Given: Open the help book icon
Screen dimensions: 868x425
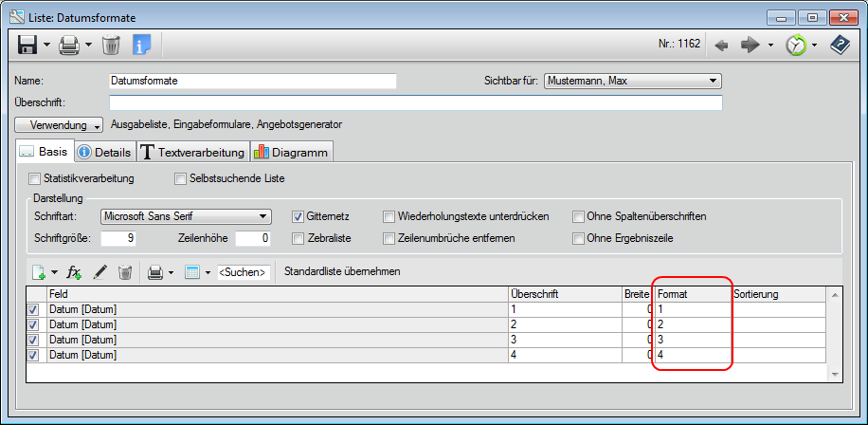Looking at the screenshot, I should coord(840,45).
